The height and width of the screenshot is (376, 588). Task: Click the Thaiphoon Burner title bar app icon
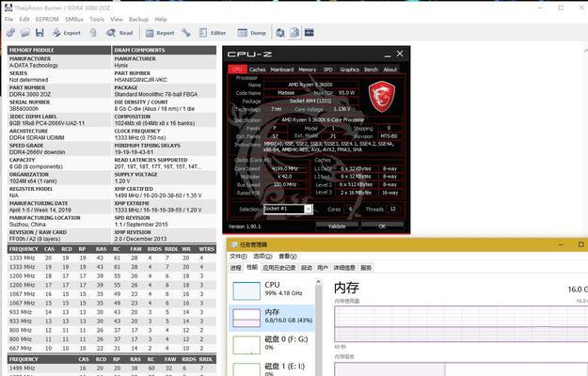8,8
